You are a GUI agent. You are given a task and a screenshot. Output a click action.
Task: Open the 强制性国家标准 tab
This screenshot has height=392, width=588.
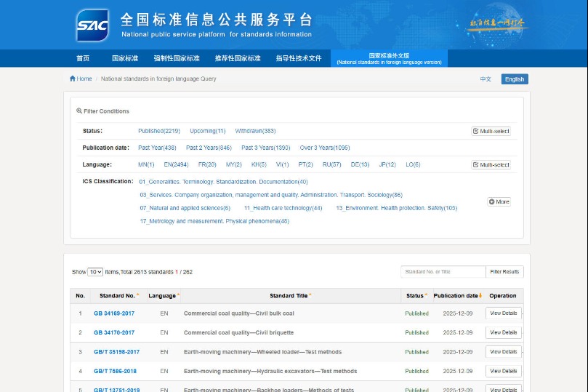pyautogui.click(x=176, y=58)
